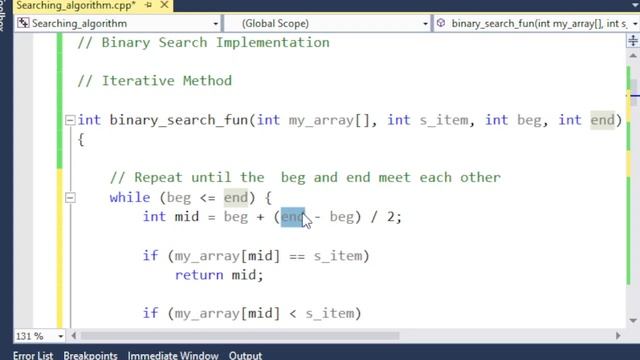Click the 'binary_search_fun' function name

click(x=179, y=120)
